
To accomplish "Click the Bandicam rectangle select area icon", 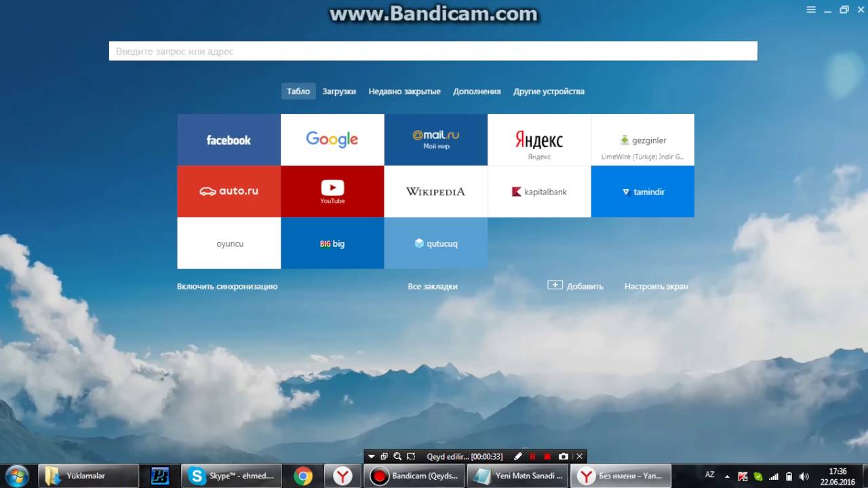I will [411, 457].
